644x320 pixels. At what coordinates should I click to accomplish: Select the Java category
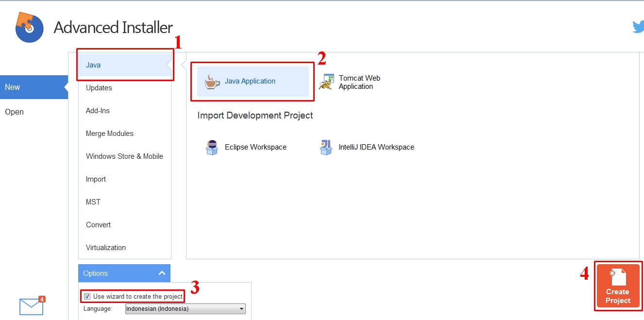[93, 65]
